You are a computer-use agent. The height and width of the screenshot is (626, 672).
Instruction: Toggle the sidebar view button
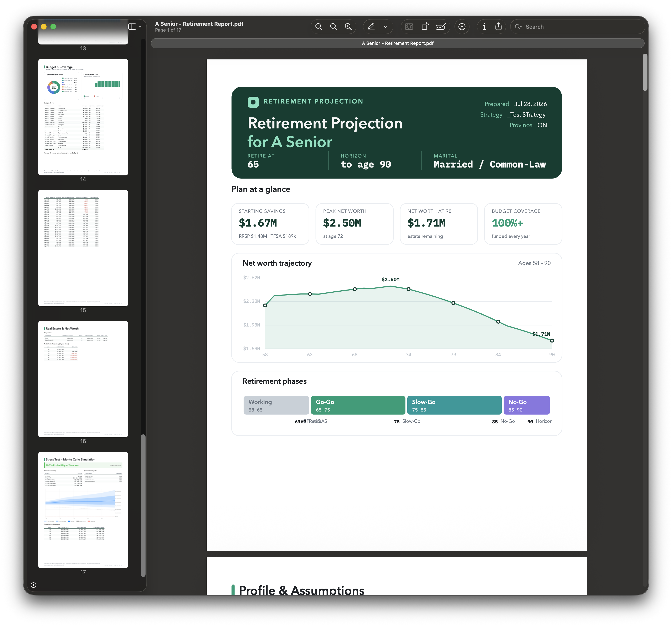(132, 27)
